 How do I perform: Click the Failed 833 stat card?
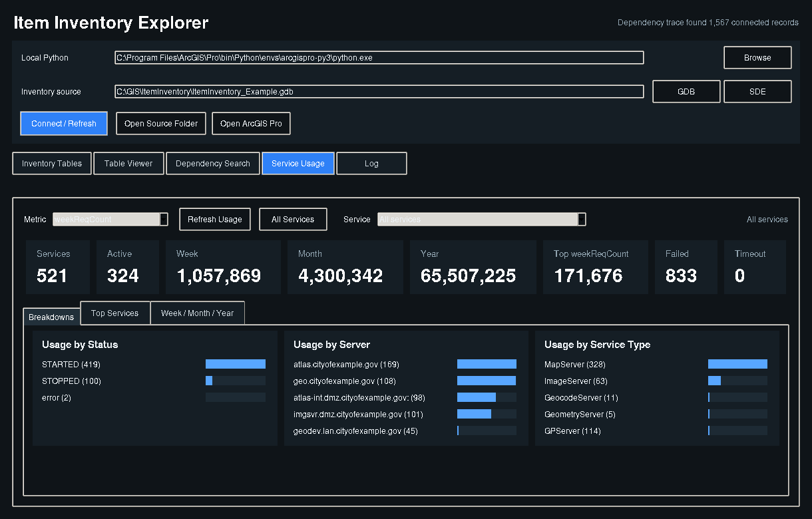[686, 267]
